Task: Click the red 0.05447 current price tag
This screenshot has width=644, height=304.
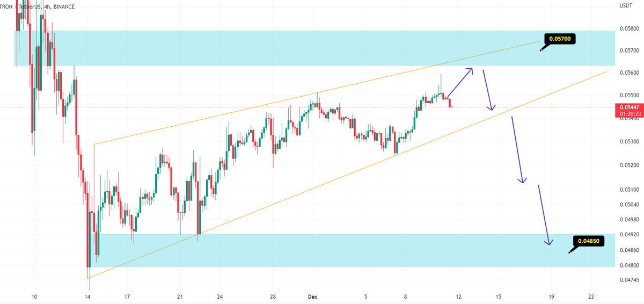Action: [x=630, y=107]
